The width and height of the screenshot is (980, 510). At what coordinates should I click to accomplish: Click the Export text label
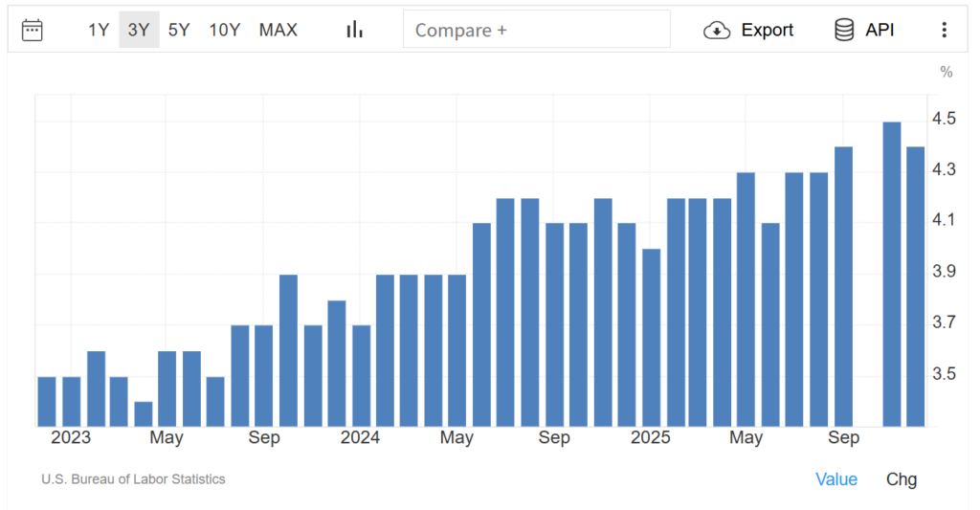click(767, 31)
